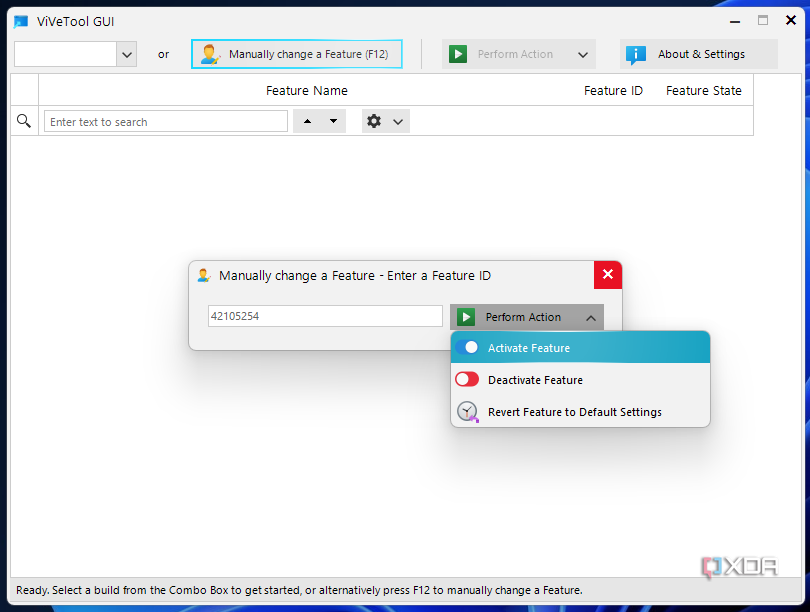Close the Manually change a Feature dialog
Viewport: 810px width, 612px height.
click(x=608, y=274)
